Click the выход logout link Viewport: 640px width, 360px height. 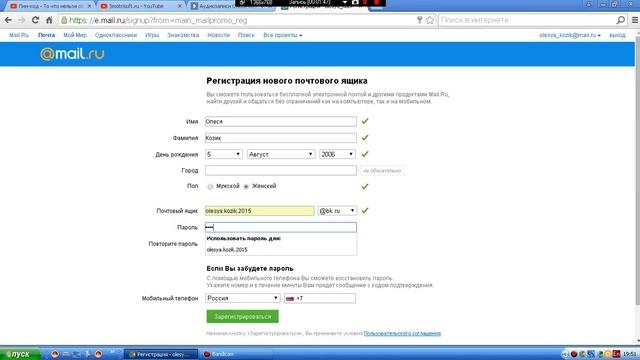point(617,35)
